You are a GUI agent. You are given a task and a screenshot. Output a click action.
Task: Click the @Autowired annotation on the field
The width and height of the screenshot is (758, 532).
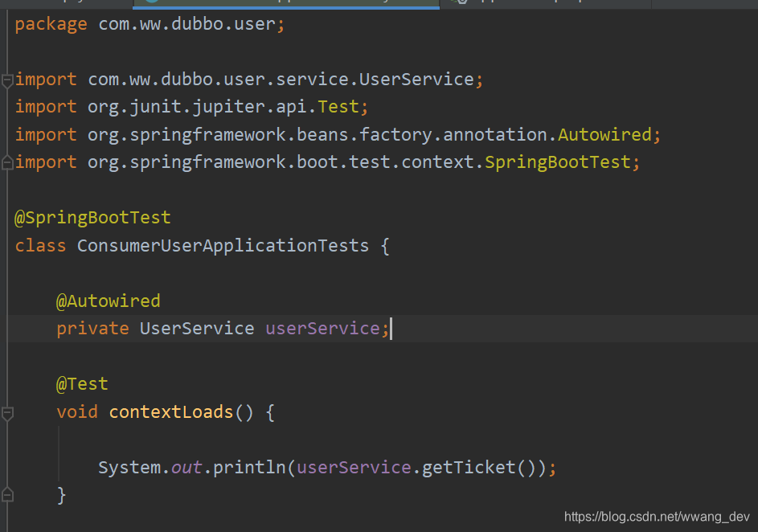pos(109,301)
